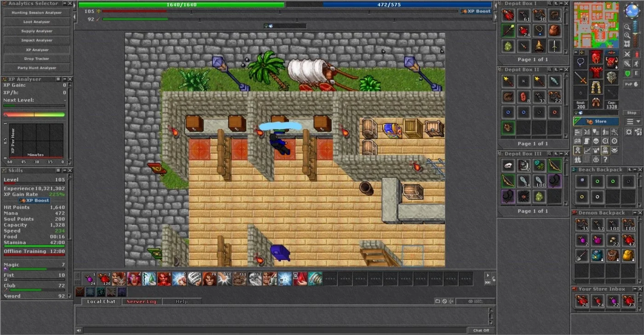Open Drop Tracker from the Analytics Selector
This screenshot has height=335, width=644.
pyautogui.click(x=37, y=58)
